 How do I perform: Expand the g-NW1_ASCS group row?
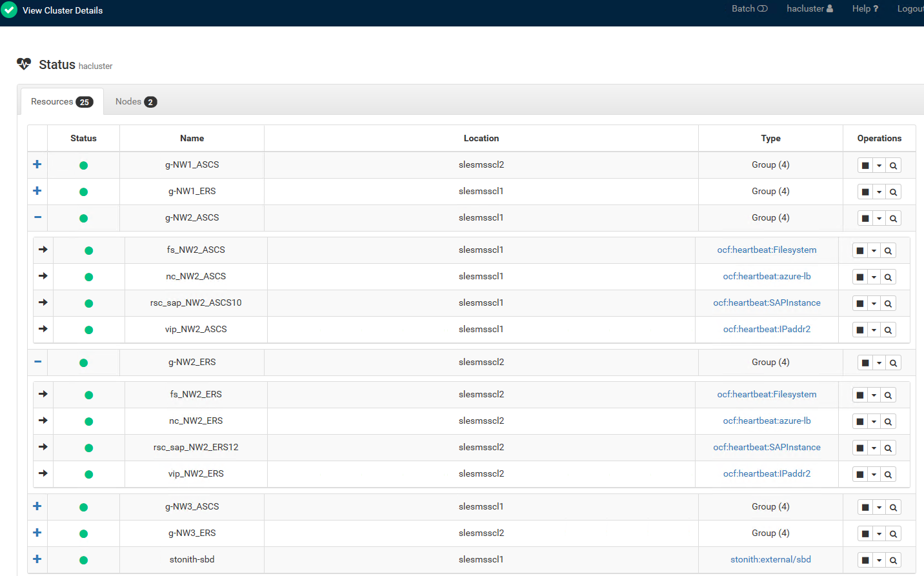[x=37, y=164]
